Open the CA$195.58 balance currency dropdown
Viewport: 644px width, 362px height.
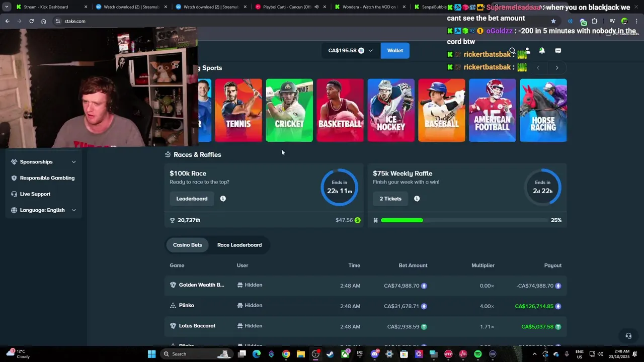[x=351, y=50]
